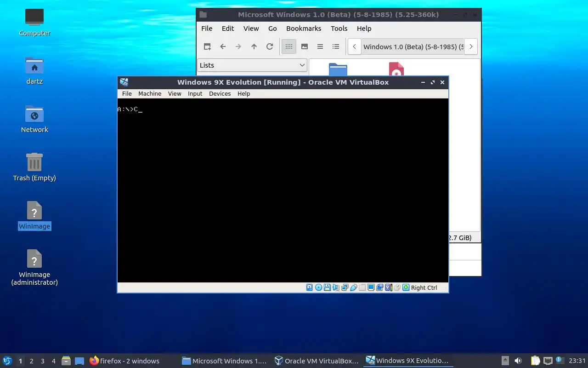Click the clipboard manager icon in system tray
The image size is (588, 368).
pyautogui.click(x=535, y=361)
